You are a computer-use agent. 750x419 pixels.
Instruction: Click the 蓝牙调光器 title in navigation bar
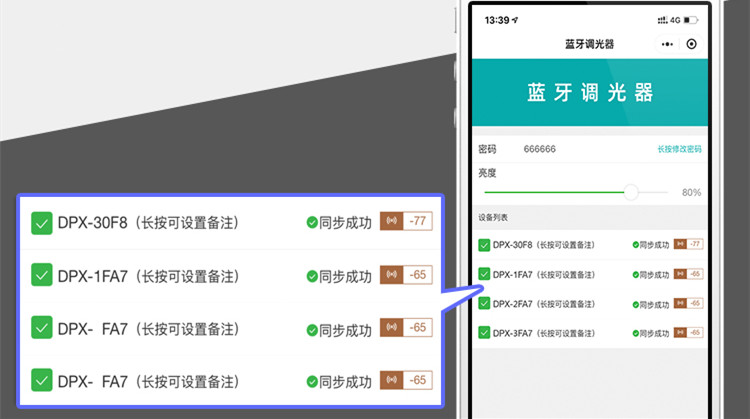click(x=589, y=45)
